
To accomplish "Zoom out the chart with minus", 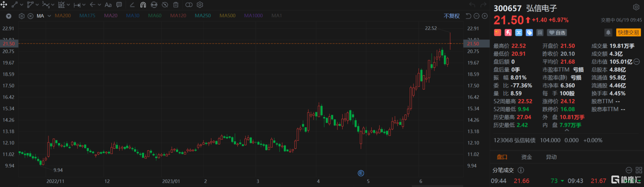I will [477, 16].
